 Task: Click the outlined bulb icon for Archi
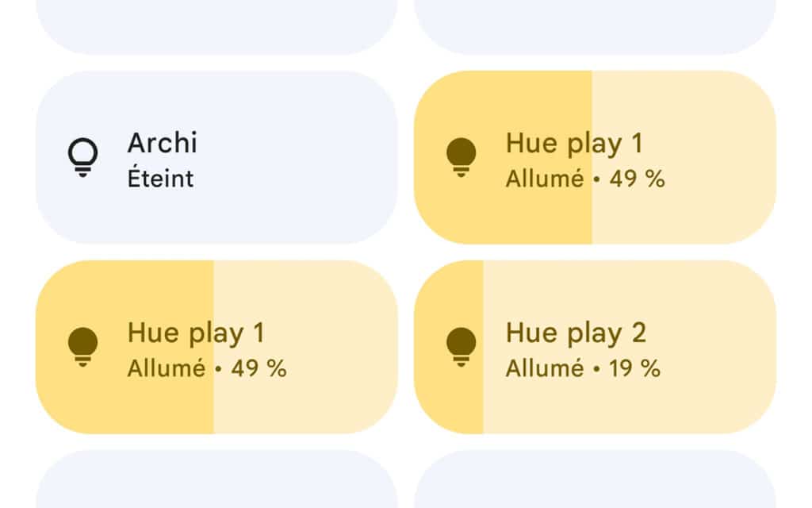82,157
